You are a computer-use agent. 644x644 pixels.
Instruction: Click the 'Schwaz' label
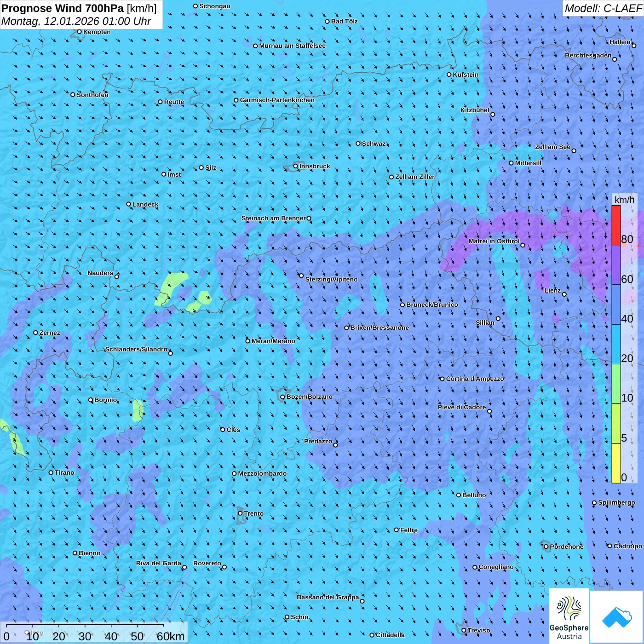click(374, 144)
